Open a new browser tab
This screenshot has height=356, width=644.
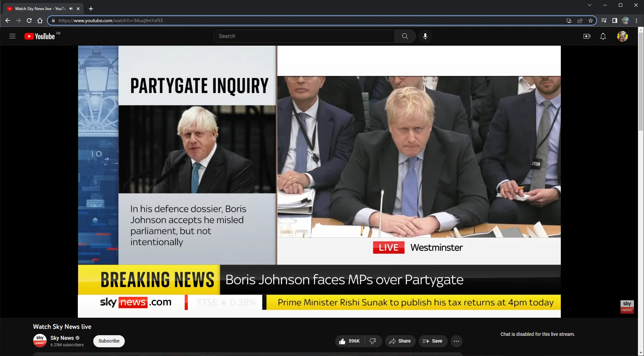pos(91,9)
